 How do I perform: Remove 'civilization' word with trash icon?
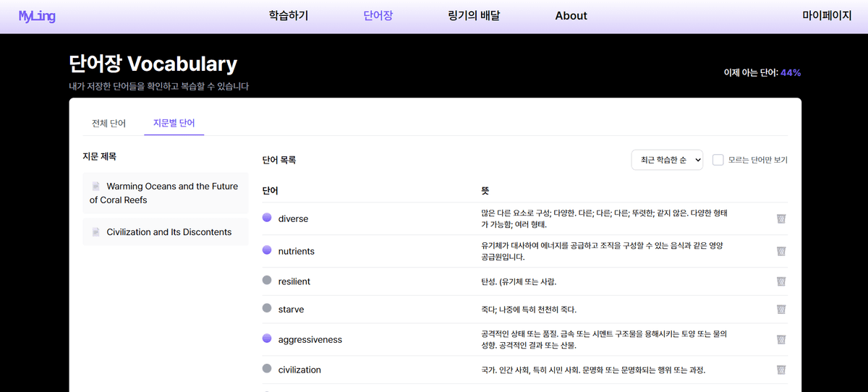click(781, 370)
